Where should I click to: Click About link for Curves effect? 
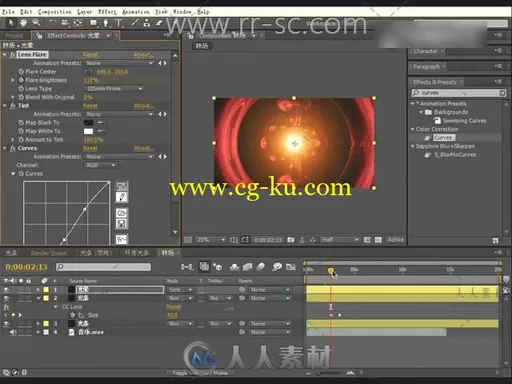[144, 148]
